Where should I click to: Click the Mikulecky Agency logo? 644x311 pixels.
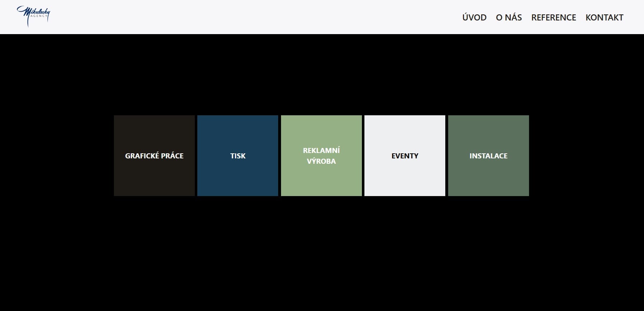(x=33, y=16)
